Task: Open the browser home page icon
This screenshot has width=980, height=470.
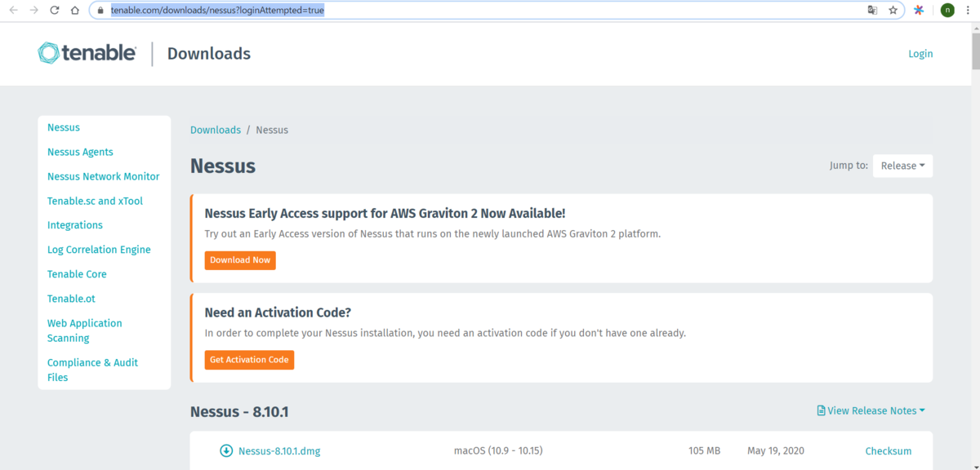Action: pyautogui.click(x=75, y=11)
